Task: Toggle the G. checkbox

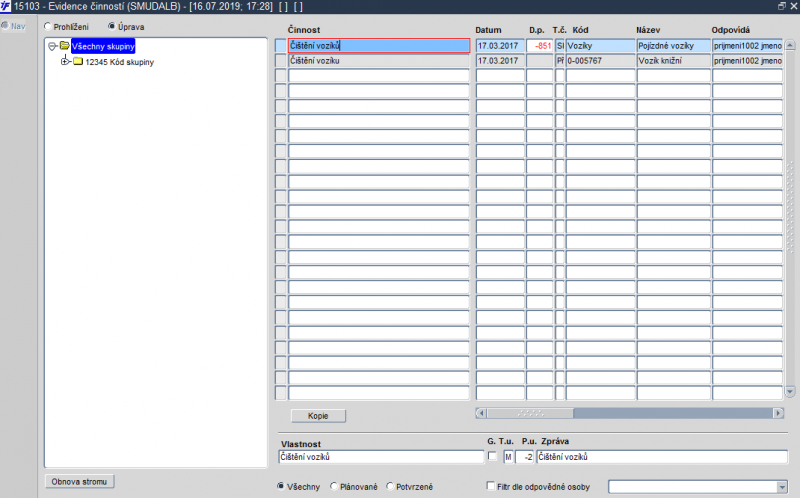Action: tap(492, 456)
